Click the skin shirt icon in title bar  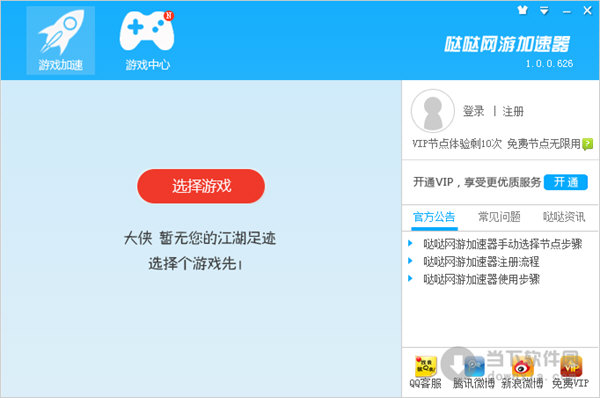click(522, 10)
